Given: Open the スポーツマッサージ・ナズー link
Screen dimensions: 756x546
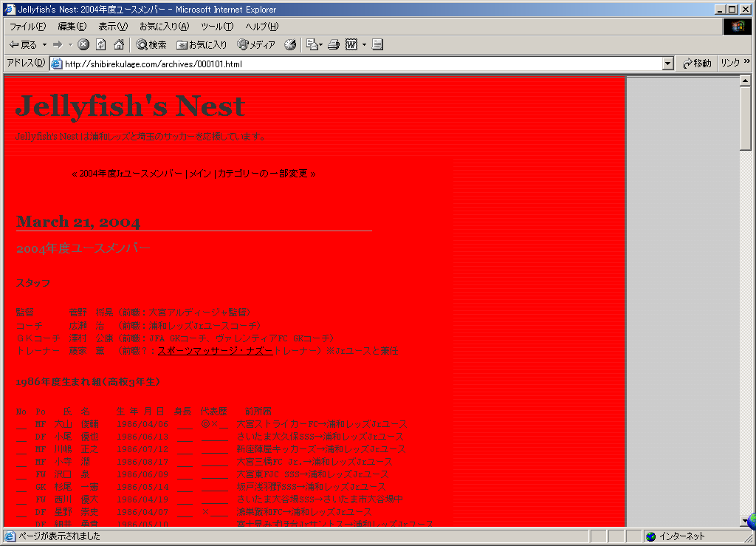Looking at the screenshot, I should tap(216, 351).
